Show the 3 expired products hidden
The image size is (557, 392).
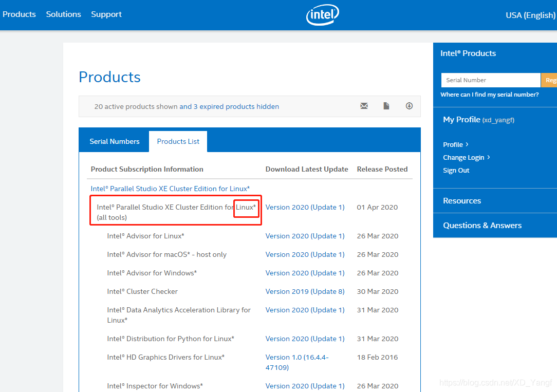click(x=229, y=106)
